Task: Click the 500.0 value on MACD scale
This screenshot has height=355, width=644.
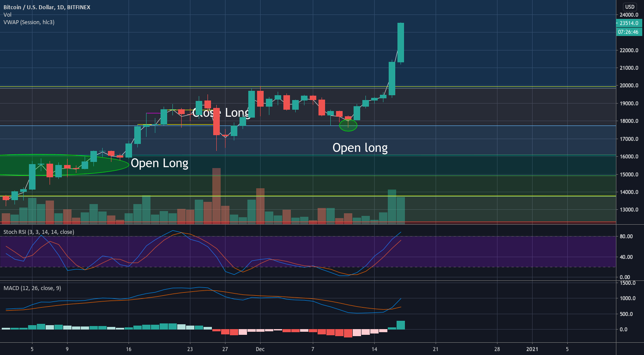Action: tap(626, 314)
